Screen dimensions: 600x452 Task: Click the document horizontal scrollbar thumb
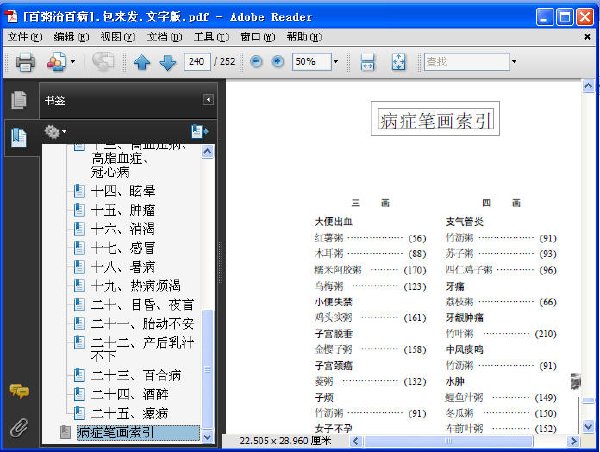[448, 441]
